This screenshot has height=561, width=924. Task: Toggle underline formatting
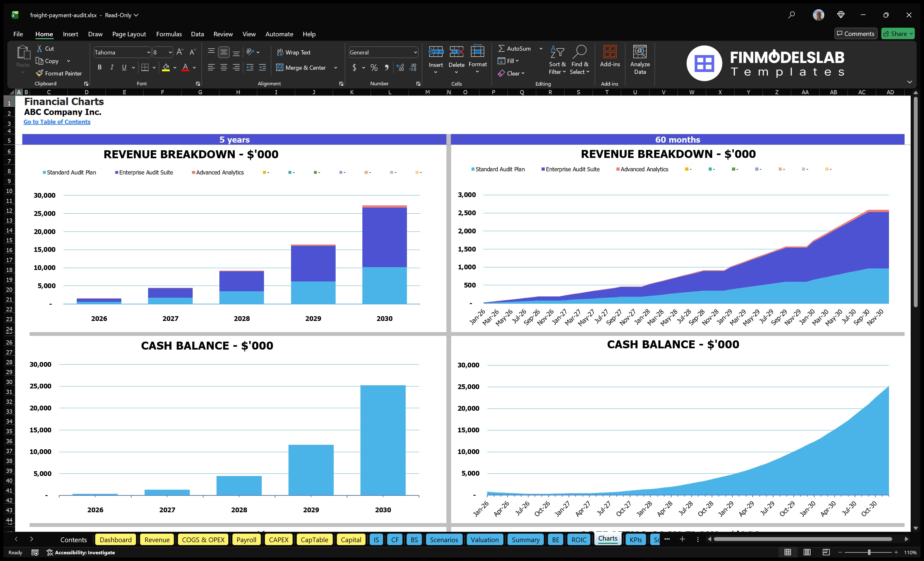point(124,67)
